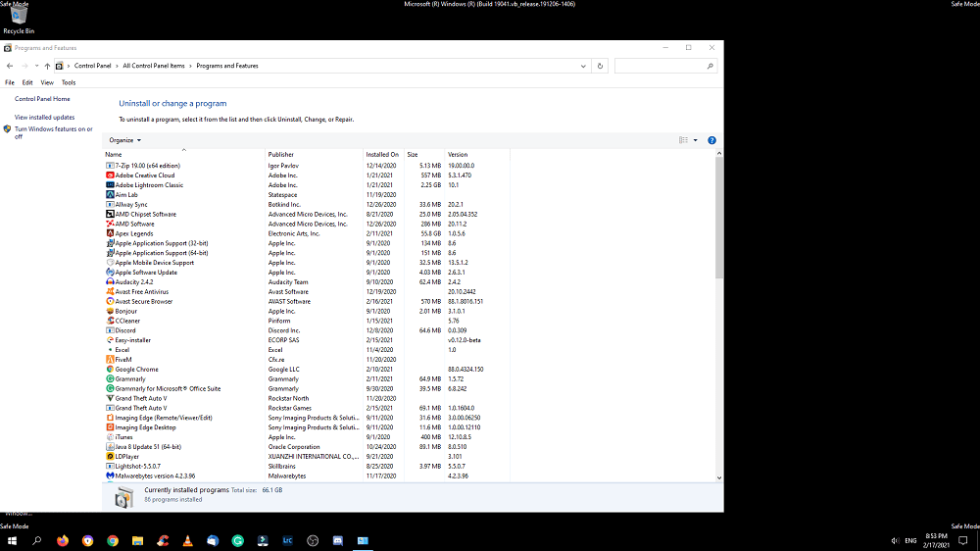Click the ENG language indicator
The image size is (980, 551).
(x=910, y=540)
